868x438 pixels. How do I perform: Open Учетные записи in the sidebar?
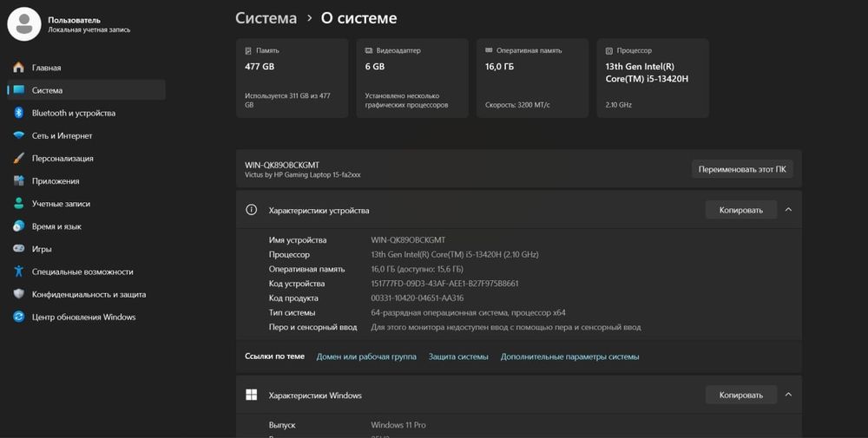86,204
